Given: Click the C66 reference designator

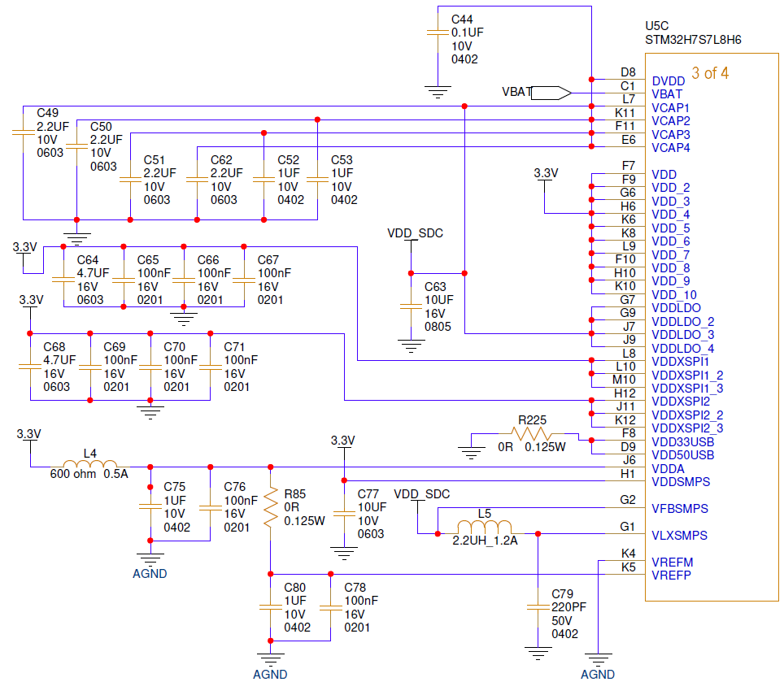Looking at the screenshot, I should click(x=208, y=260).
